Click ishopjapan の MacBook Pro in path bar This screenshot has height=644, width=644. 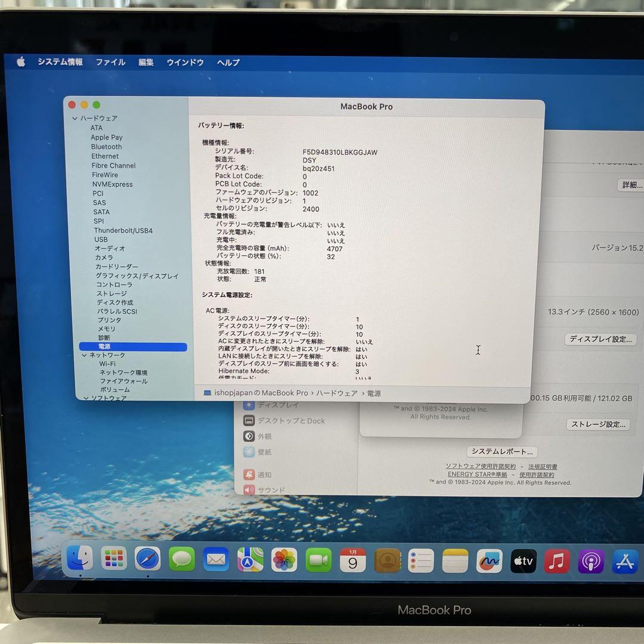click(x=261, y=393)
